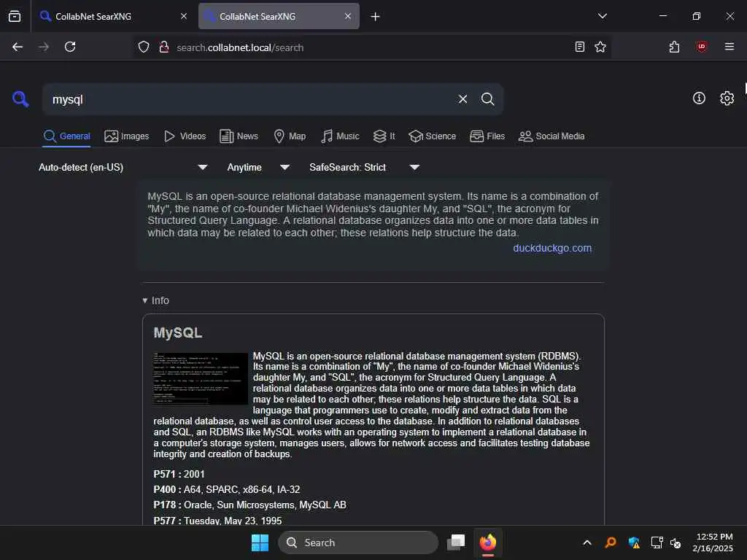Switch to Music search category

(x=340, y=136)
